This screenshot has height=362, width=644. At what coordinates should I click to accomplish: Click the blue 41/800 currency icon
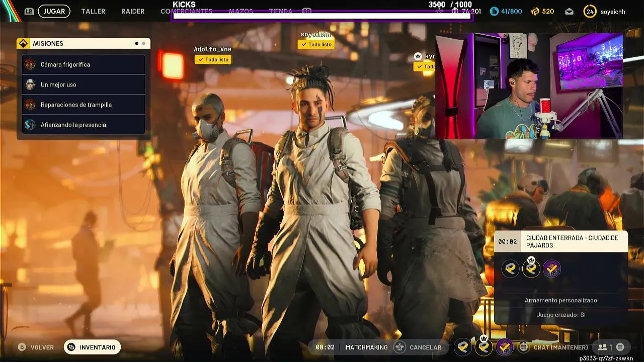pos(494,11)
